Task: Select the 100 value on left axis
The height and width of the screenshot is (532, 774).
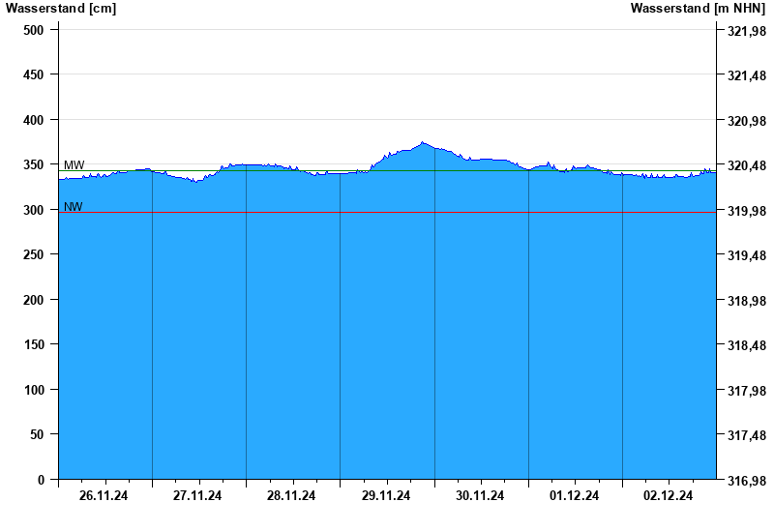Action: 34,390
